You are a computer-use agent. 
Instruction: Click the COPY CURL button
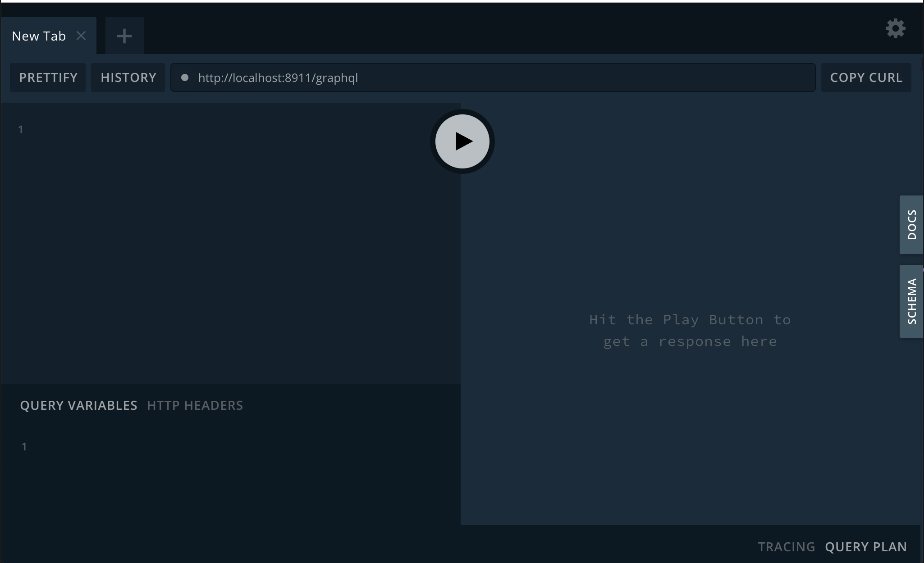(866, 77)
